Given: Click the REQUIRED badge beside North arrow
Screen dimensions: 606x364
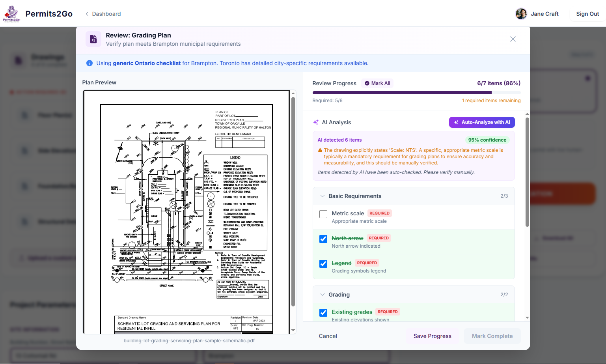Looking at the screenshot, I should point(379,238).
